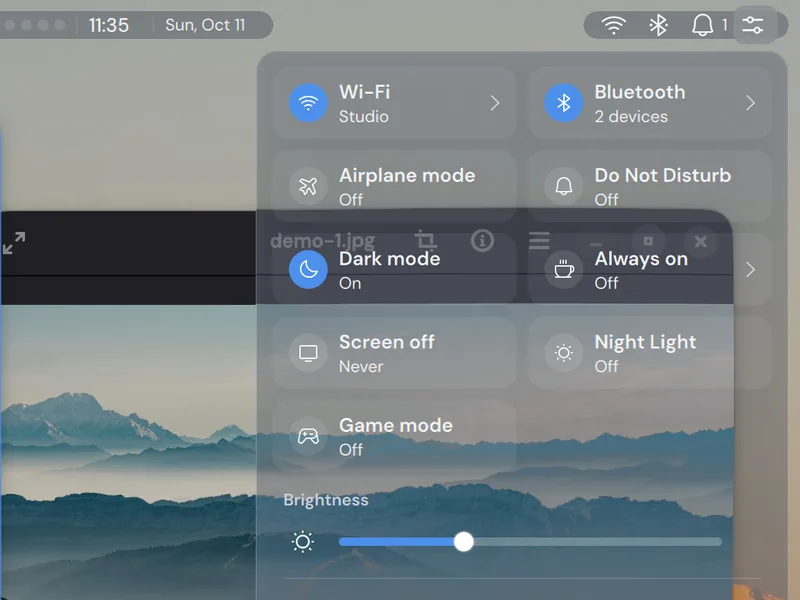Open hamburger menu in image viewer
The width and height of the screenshot is (800, 600).
pyautogui.click(x=539, y=240)
